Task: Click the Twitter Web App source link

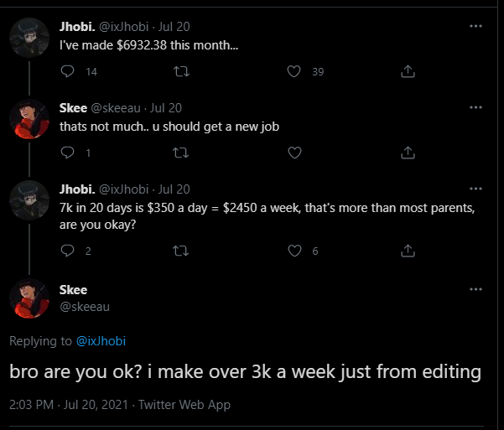Action: pos(184,405)
